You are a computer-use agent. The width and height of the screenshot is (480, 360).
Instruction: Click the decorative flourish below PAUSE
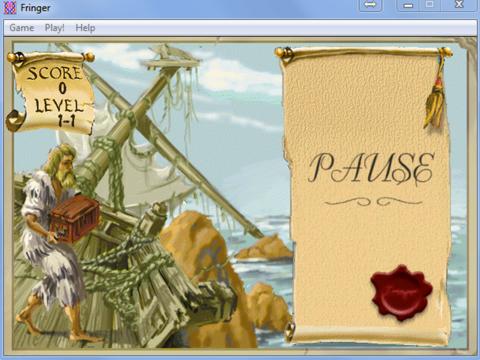click(x=373, y=202)
